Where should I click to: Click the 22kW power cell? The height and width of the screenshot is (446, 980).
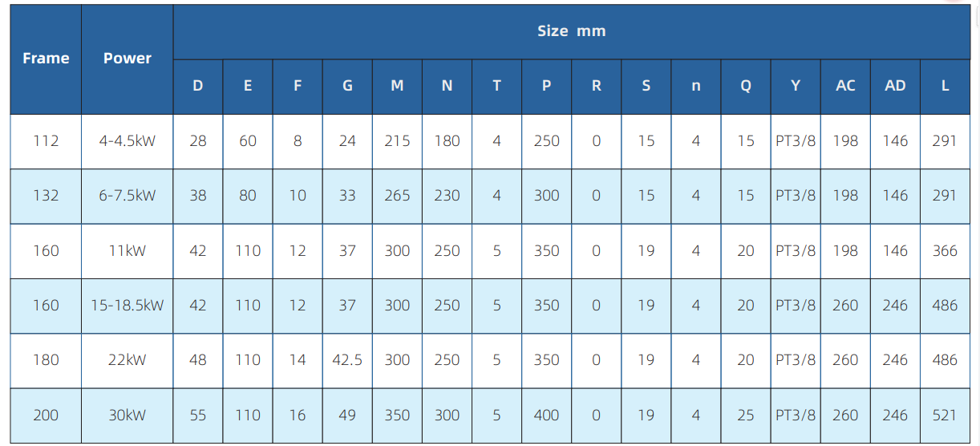tap(128, 360)
